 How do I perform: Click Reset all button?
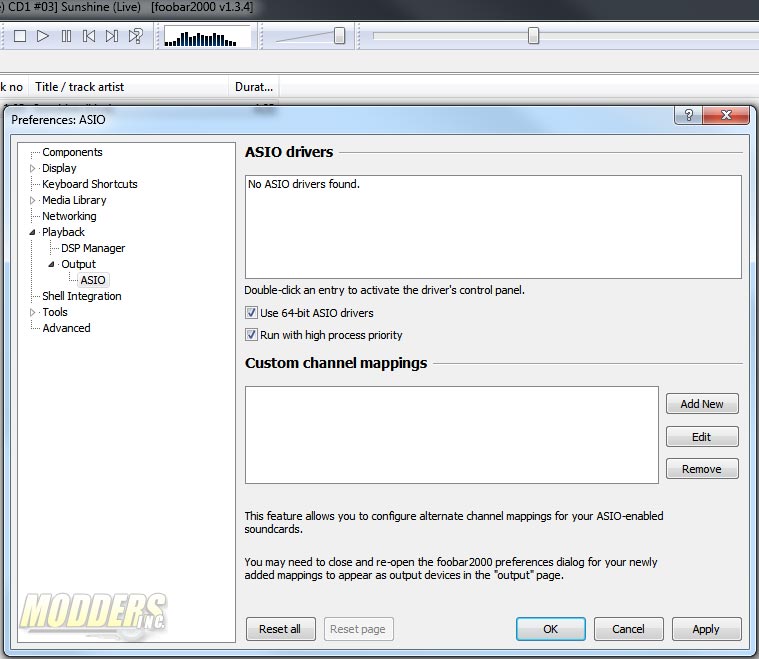280,629
